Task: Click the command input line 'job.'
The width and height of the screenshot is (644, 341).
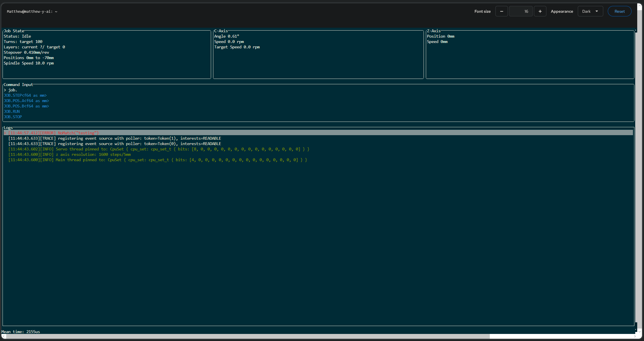Action: pos(10,90)
